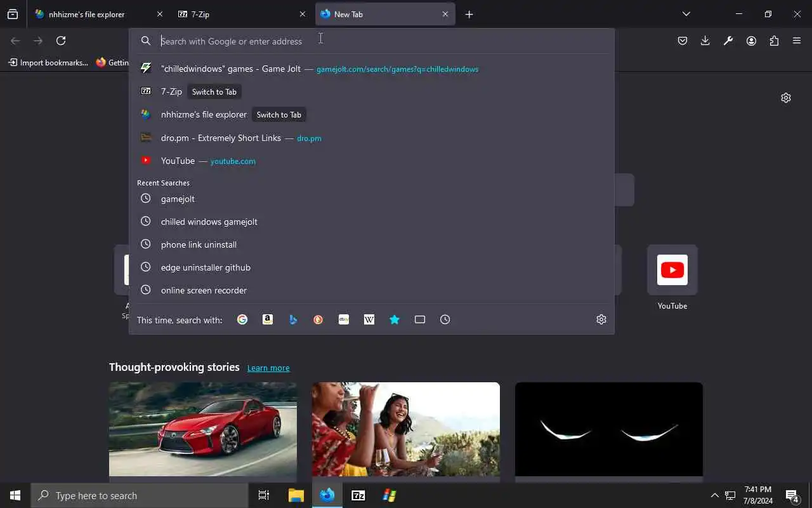Click Switch to Tab for nhhizme's explorer
The width and height of the screenshot is (812, 508).
[279, 114]
